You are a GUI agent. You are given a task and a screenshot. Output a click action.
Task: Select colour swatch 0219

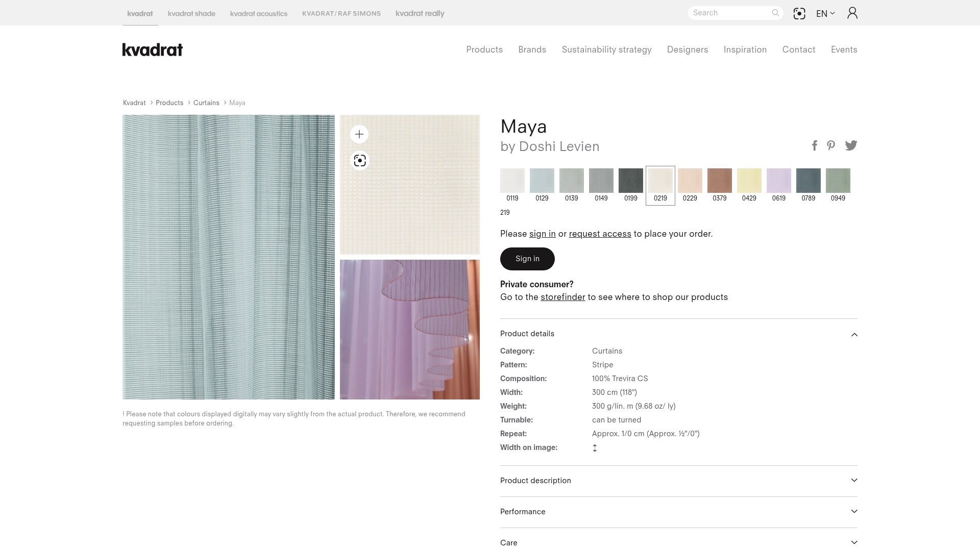660,181
